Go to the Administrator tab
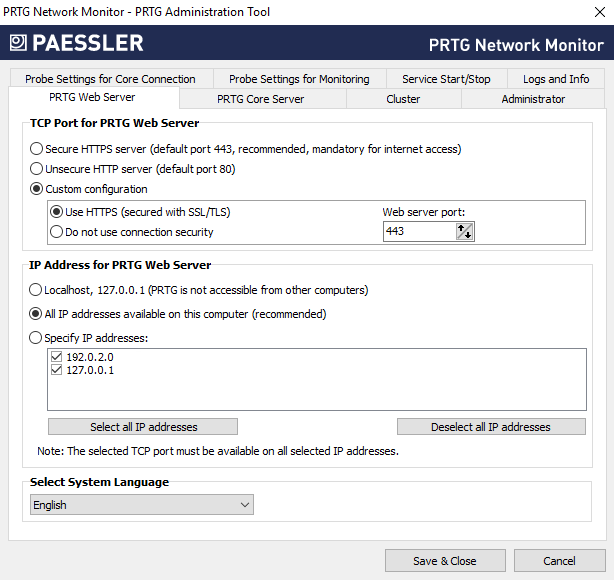 tap(533, 99)
